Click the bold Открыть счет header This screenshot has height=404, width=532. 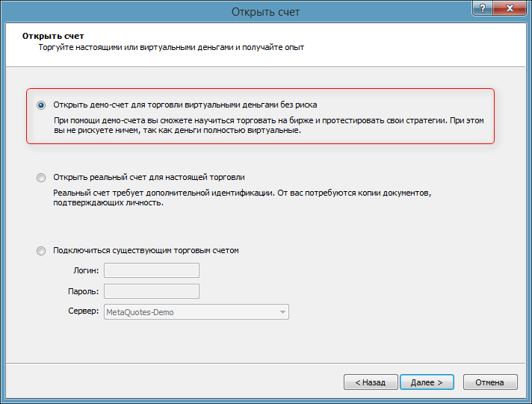tap(53, 36)
